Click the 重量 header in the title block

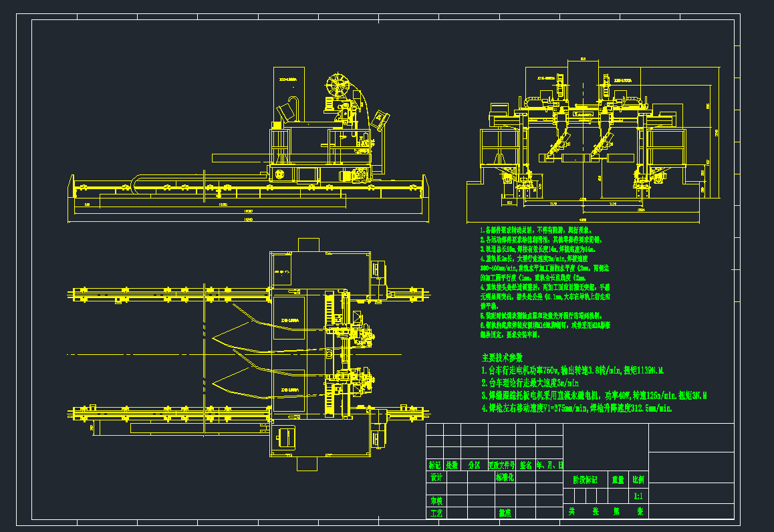pos(618,480)
